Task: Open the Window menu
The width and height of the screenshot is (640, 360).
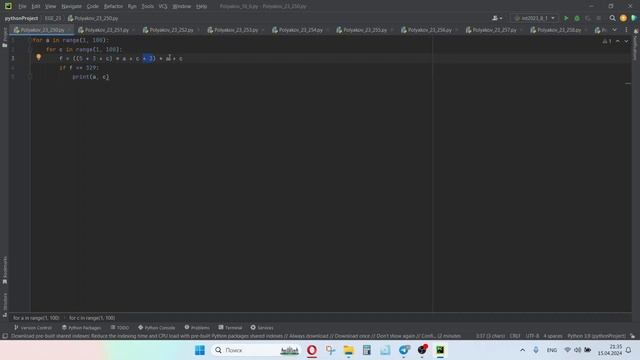Action: (x=182, y=6)
